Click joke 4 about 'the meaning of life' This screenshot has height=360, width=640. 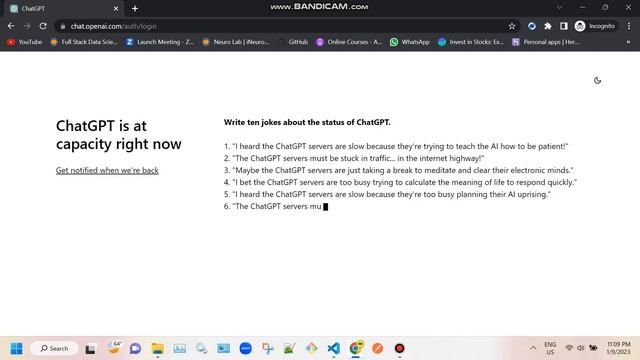pyautogui.click(x=400, y=182)
